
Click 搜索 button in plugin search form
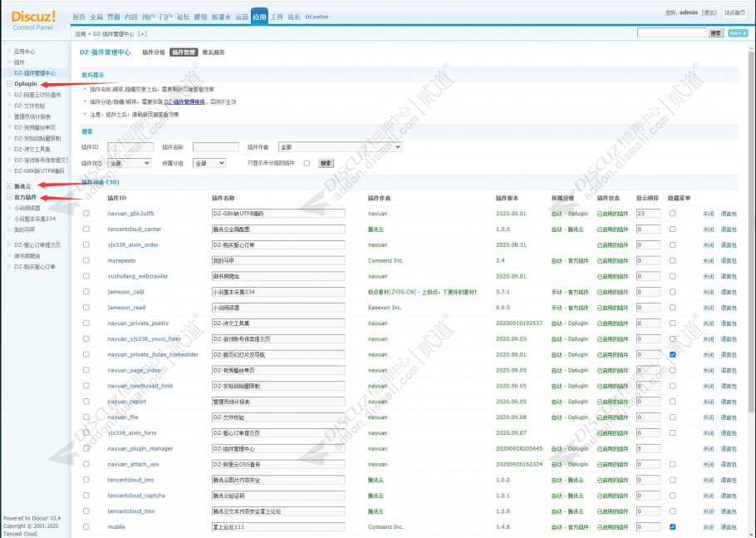326,163
